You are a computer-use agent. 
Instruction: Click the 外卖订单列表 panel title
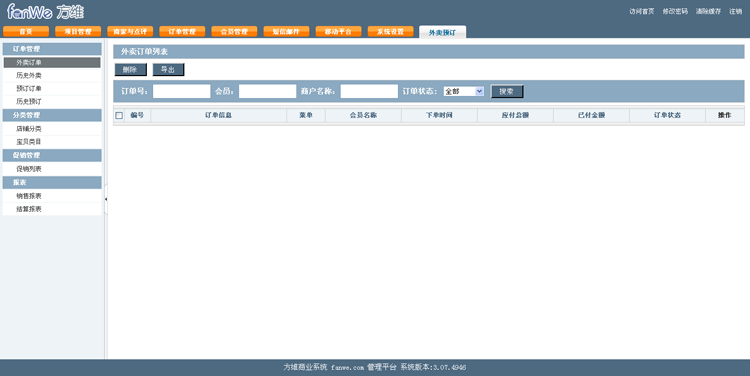[144, 52]
